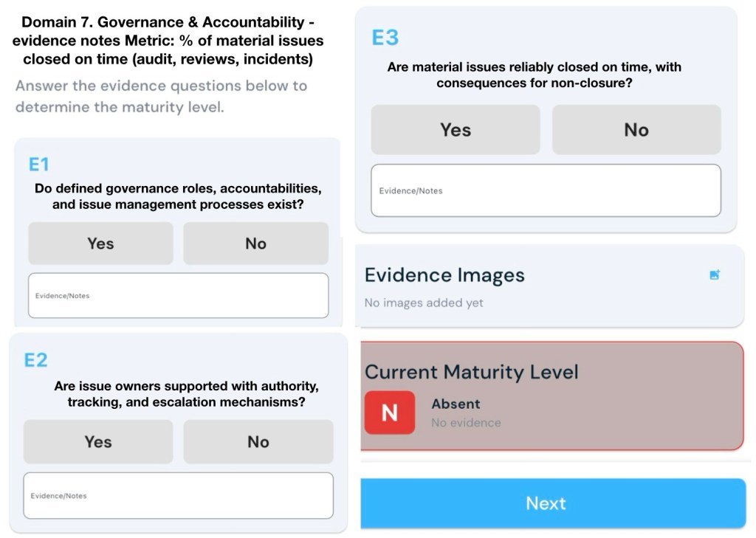Click the 'No images added yet' text

point(424,303)
